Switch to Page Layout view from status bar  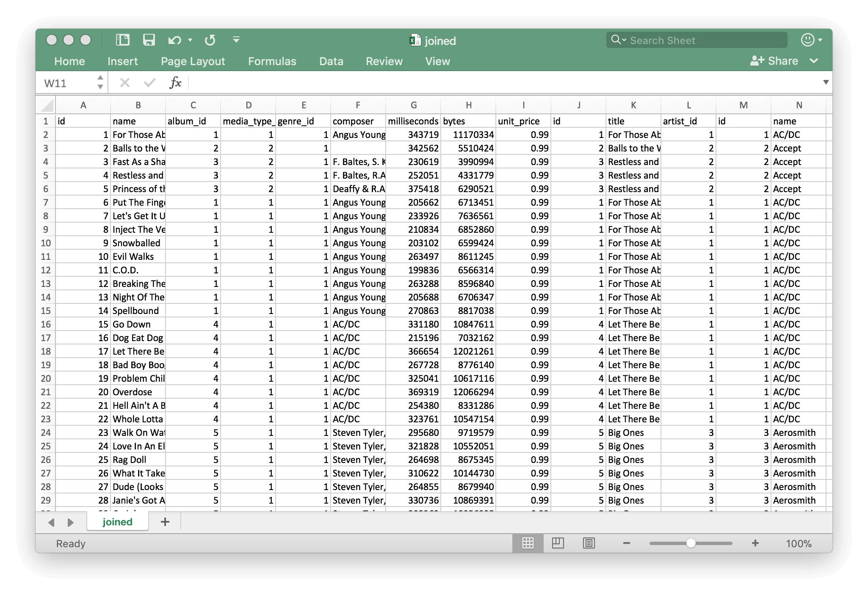coord(559,543)
